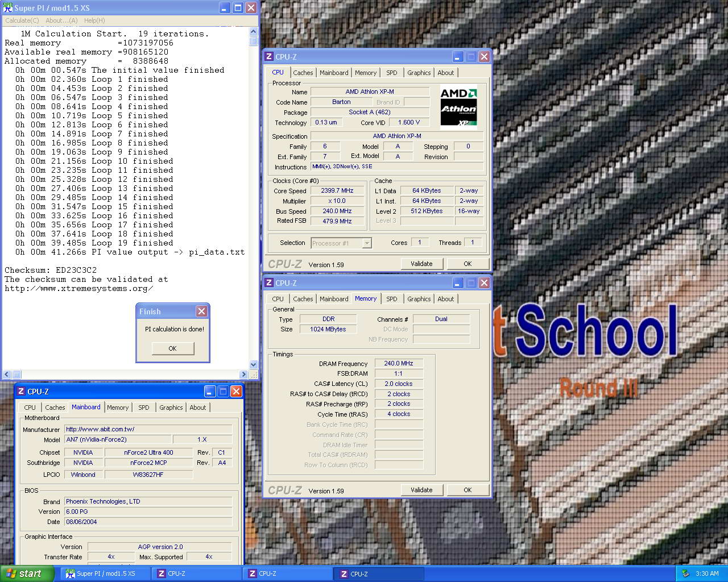The width and height of the screenshot is (728, 582).
Task: Click the Chipset field nForce2 Ultra 400
Action: pyautogui.click(x=148, y=453)
